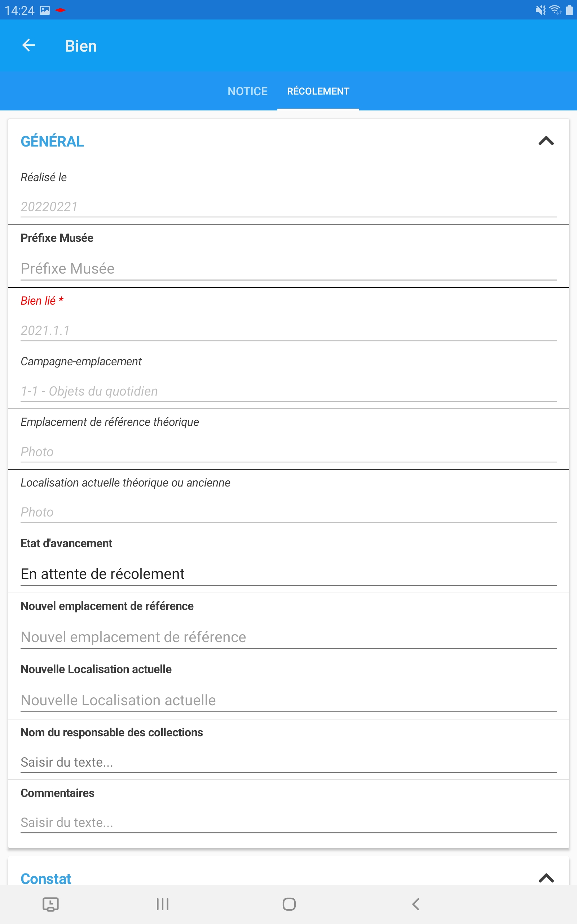Collapse the Constat section
This screenshot has width=577, height=924.
[x=546, y=879]
